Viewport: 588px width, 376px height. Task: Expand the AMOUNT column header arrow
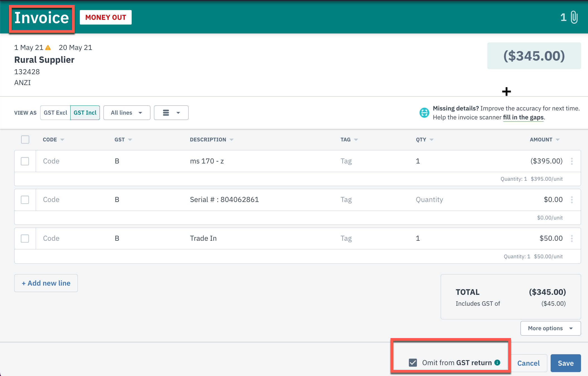[558, 140]
